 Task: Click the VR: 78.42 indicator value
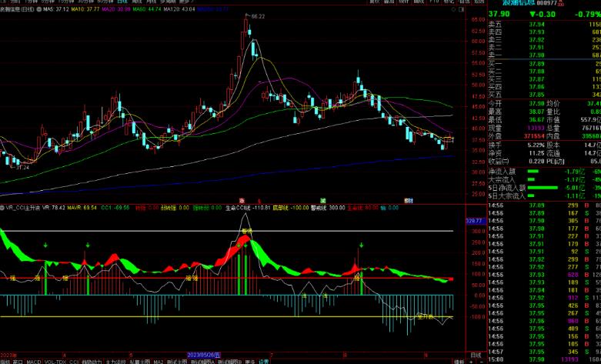(x=53, y=208)
